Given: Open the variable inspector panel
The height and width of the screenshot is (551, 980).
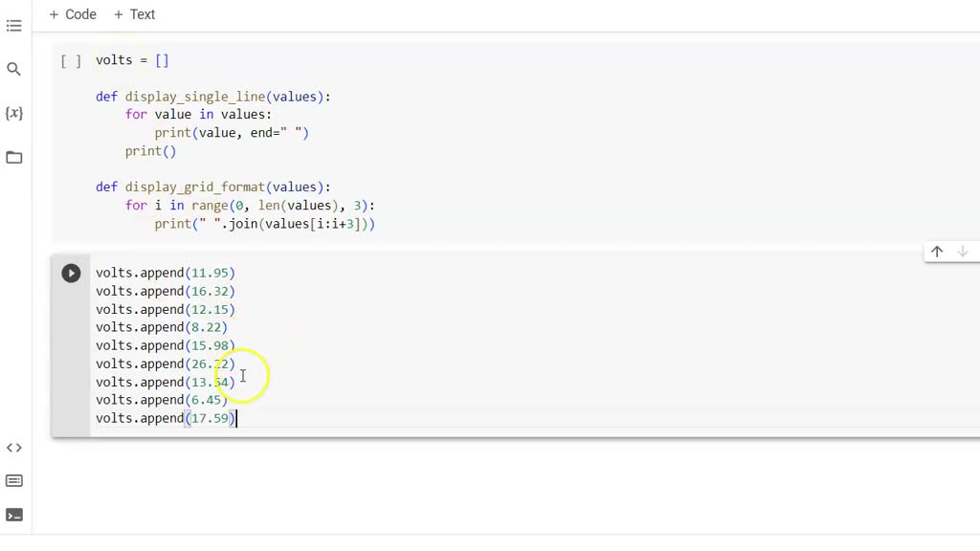Looking at the screenshot, I should pos(14,113).
